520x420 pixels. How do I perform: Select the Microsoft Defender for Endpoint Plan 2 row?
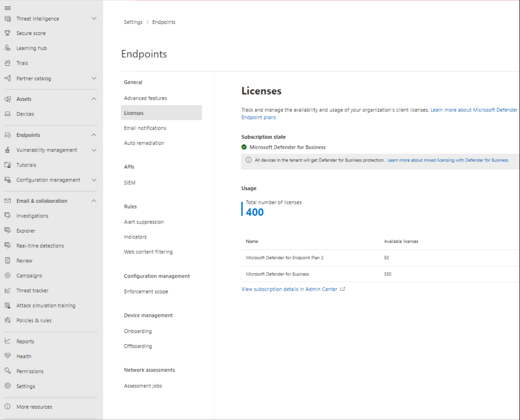(380, 258)
